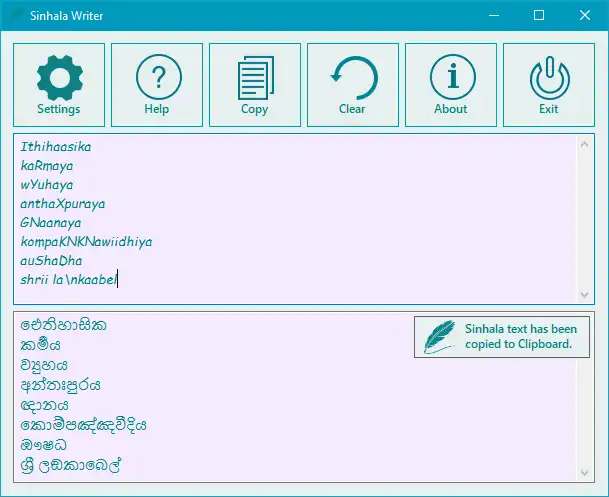
Task: Click the feather quill icon in notification
Action: pyautogui.click(x=439, y=337)
